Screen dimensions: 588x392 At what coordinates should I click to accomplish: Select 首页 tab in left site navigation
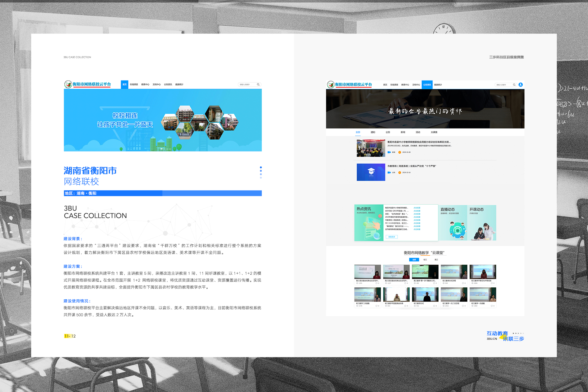click(125, 84)
